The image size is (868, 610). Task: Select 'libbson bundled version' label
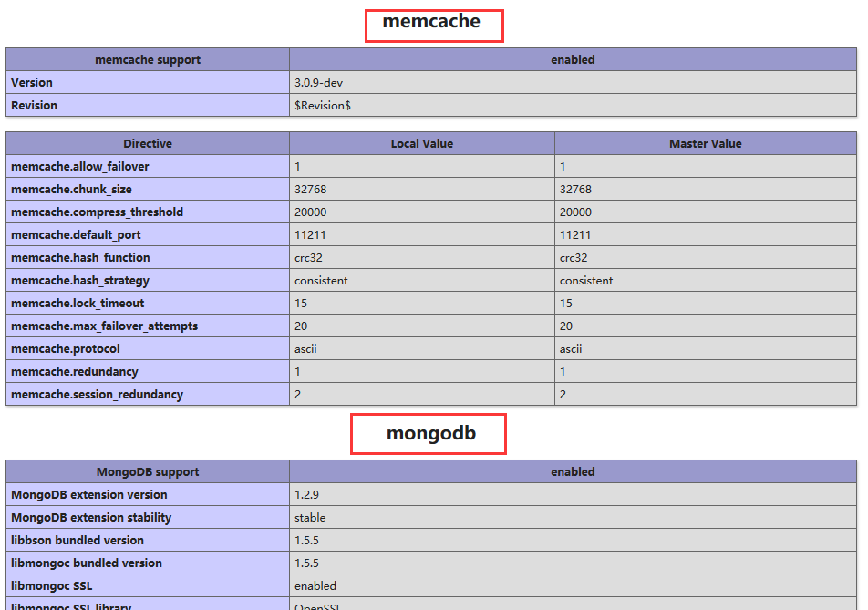click(x=77, y=541)
